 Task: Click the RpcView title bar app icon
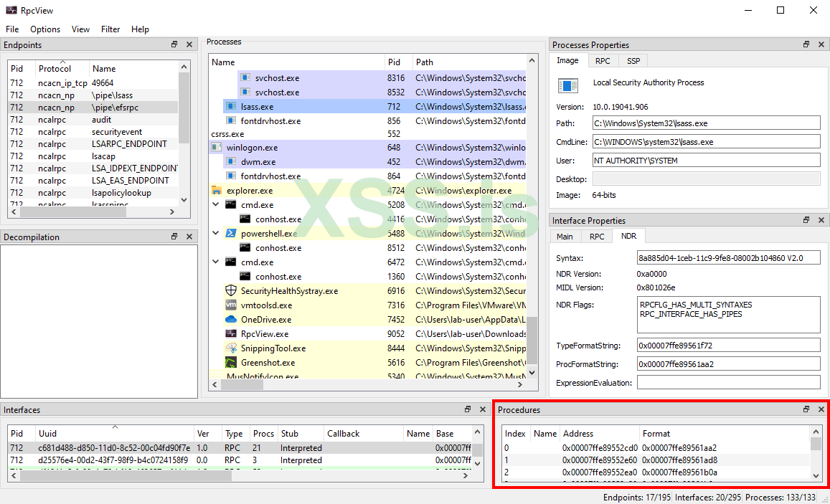click(11, 10)
